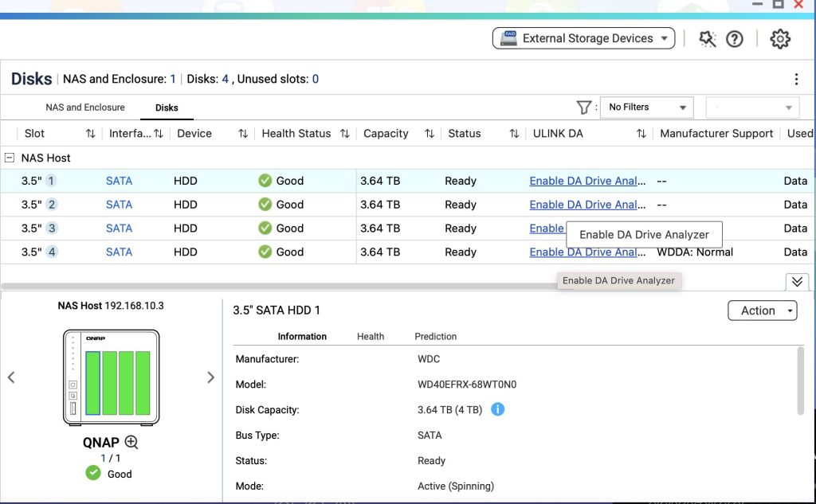816x504 pixels.
Task: Click the info icon beside Disk Capacity
Action: pyautogui.click(x=500, y=410)
